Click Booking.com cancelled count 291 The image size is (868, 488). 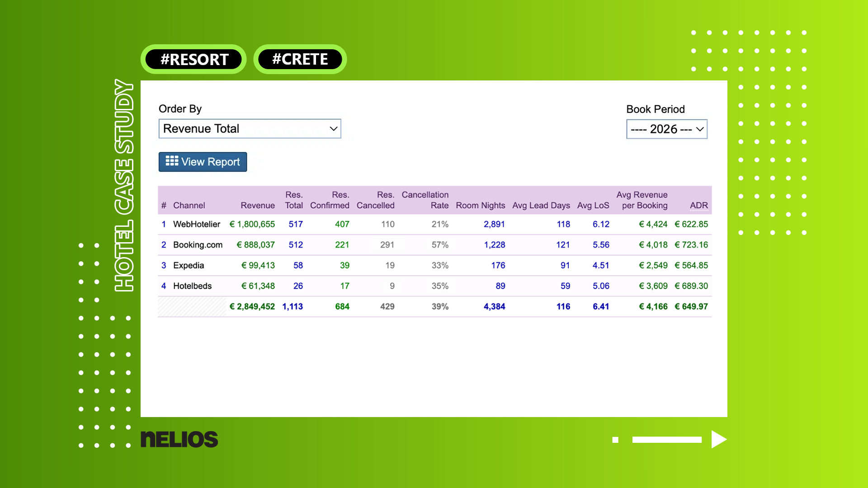pos(387,245)
